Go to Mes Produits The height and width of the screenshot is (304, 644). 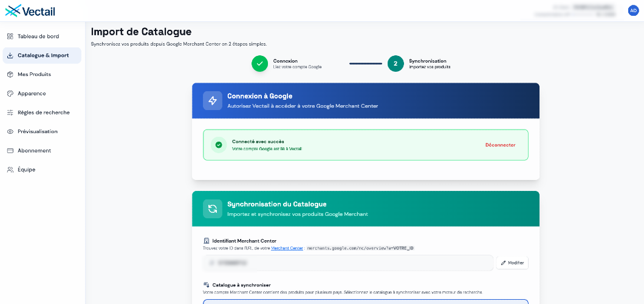[42, 74]
